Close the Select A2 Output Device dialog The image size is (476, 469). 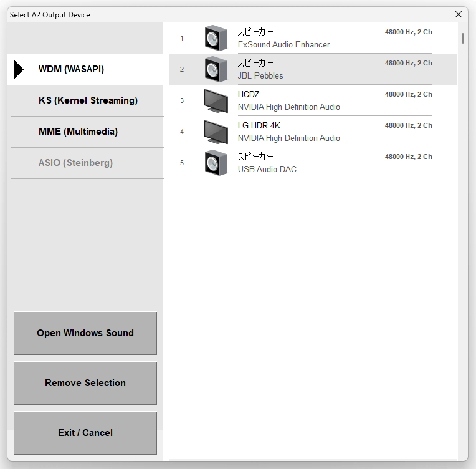[459, 14]
